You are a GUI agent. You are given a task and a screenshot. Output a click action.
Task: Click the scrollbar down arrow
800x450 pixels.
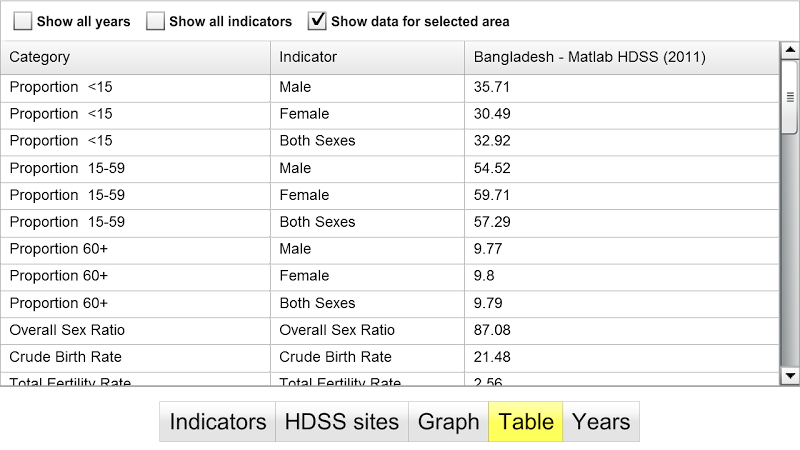pos(789,375)
